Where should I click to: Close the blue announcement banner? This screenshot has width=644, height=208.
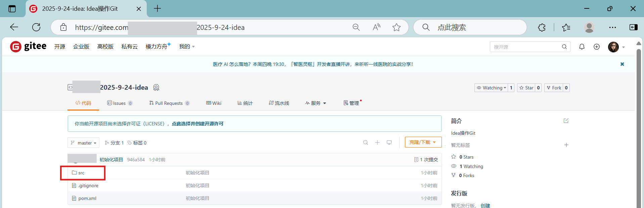pos(622,64)
